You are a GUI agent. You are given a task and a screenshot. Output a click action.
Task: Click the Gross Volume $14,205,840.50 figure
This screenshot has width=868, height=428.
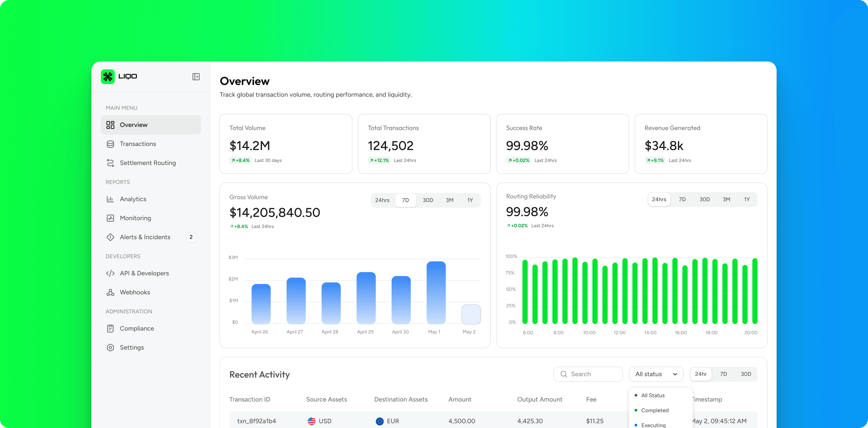(275, 213)
